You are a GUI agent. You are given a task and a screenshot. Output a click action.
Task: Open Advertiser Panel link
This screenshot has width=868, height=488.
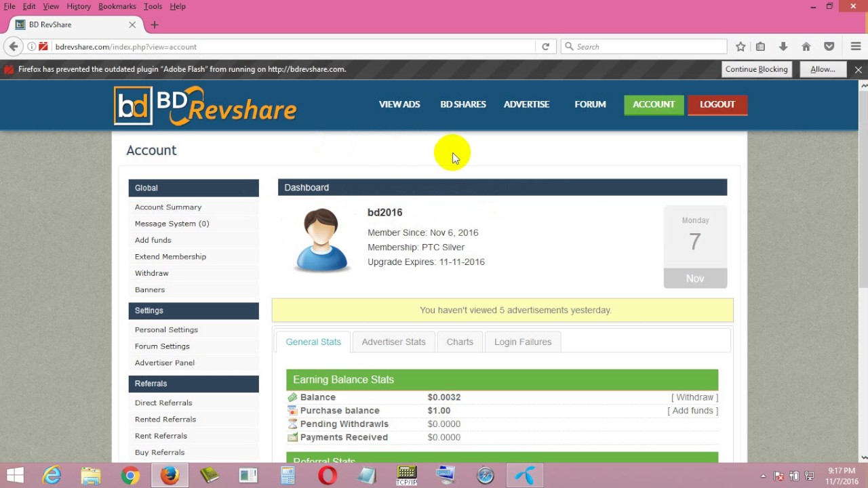click(x=165, y=363)
